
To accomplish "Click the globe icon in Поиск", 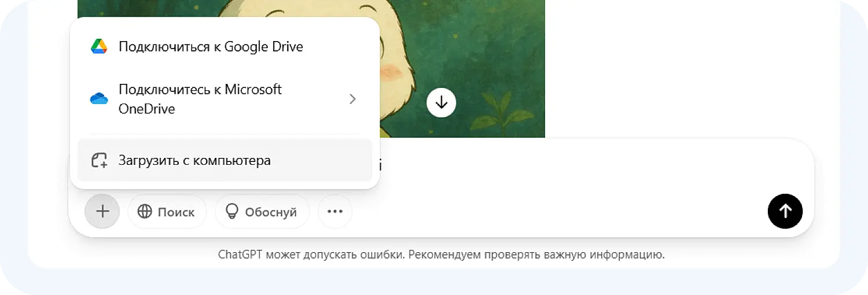I will click(145, 212).
